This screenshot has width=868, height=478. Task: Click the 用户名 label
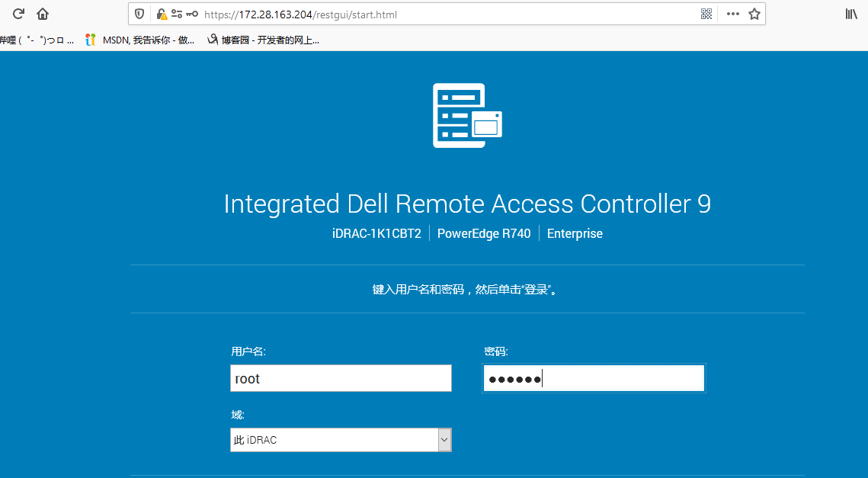click(248, 351)
